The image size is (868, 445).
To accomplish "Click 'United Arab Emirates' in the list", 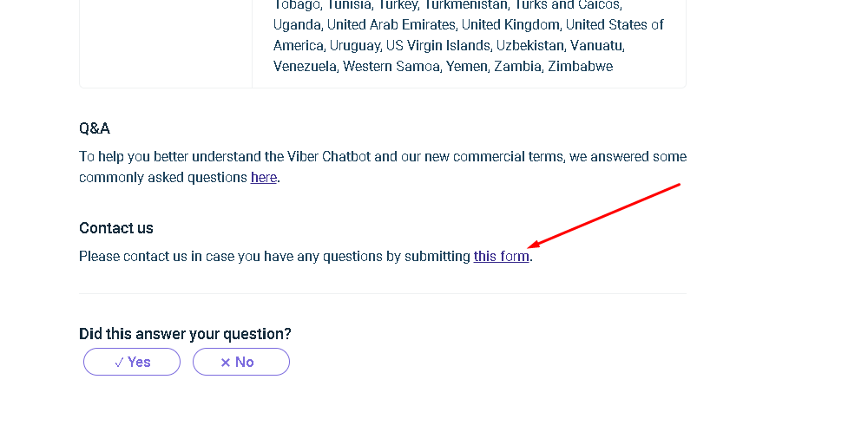I will click(x=391, y=24).
